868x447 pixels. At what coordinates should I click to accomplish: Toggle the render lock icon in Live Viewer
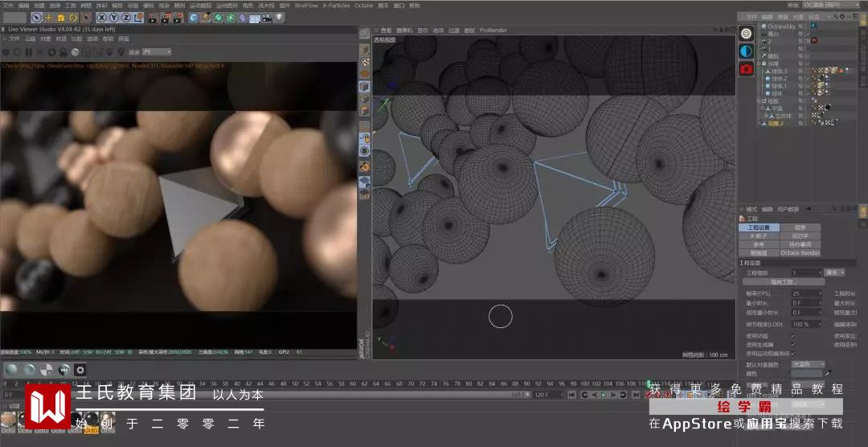[x=63, y=52]
